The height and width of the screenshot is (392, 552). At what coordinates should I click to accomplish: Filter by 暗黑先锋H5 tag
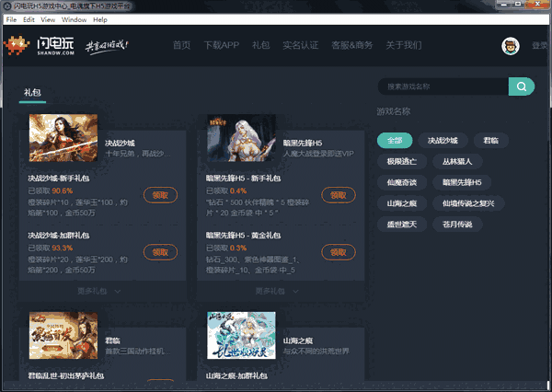click(462, 182)
